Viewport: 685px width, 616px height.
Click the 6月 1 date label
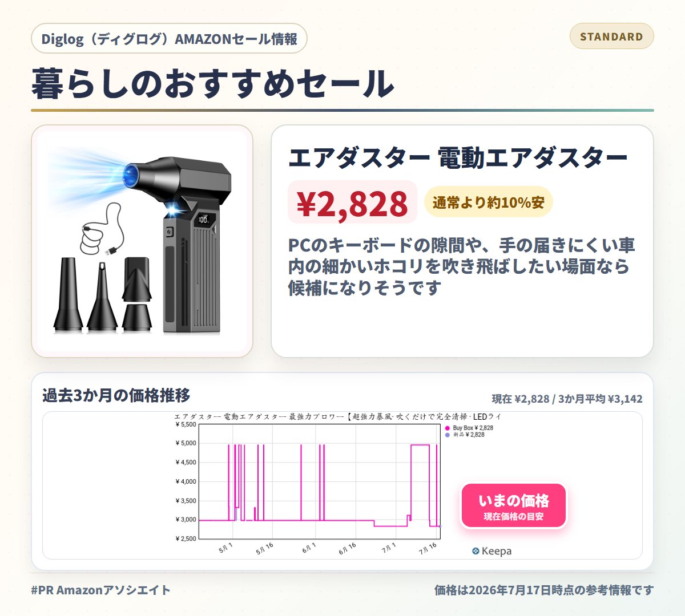tap(309, 548)
